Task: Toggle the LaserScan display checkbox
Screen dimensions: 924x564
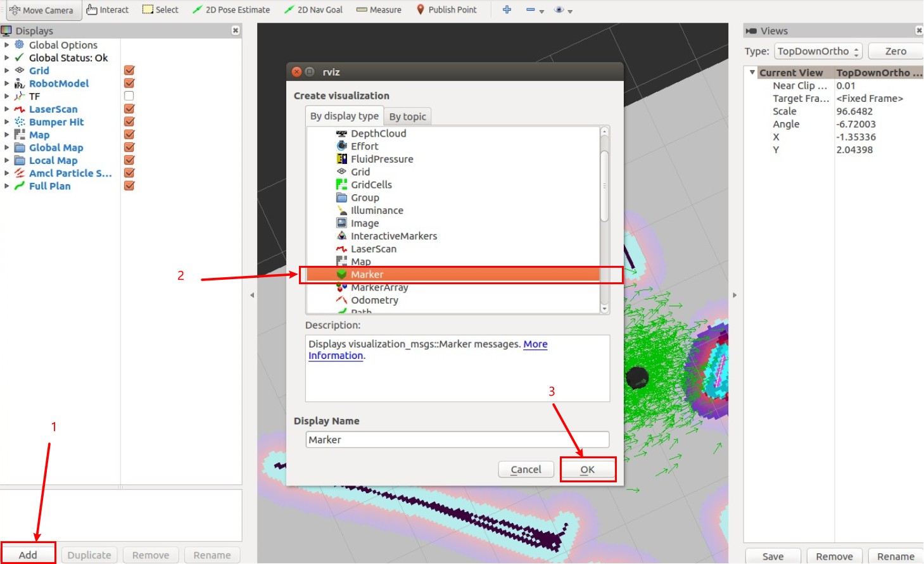Action: (129, 109)
